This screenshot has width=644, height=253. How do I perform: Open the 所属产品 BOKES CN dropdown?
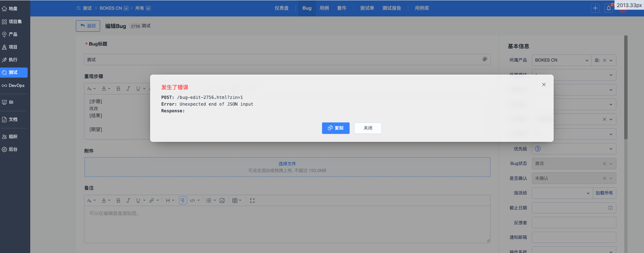pyautogui.click(x=561, y=60)
